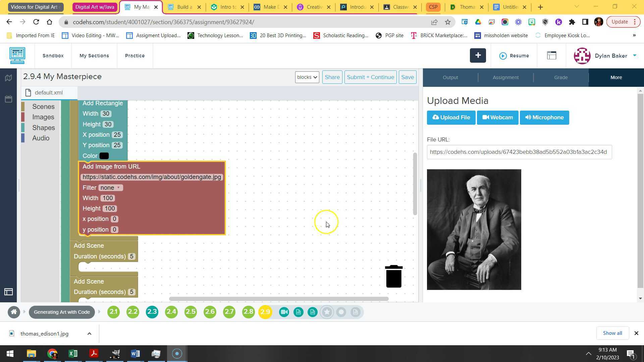This screenshot has height=362, width=644.
Task: Click the Submit + Continue button
Action: point(370,77)
